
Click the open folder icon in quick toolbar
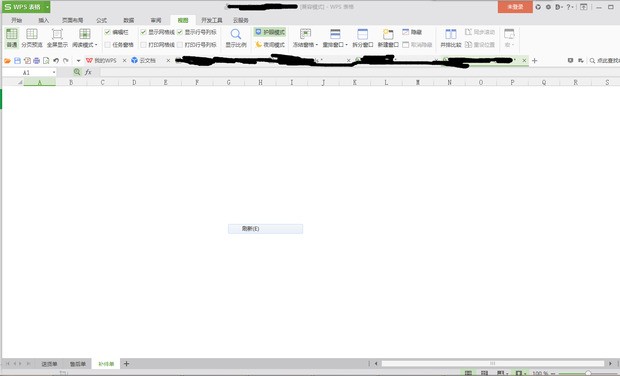(7, 60)
